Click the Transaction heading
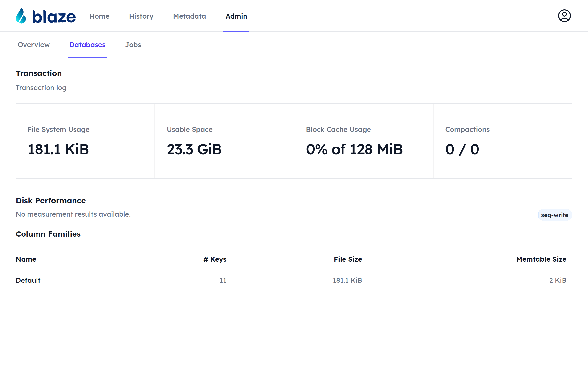Screen dimensions: 588x392 click(x=39, y=73)
